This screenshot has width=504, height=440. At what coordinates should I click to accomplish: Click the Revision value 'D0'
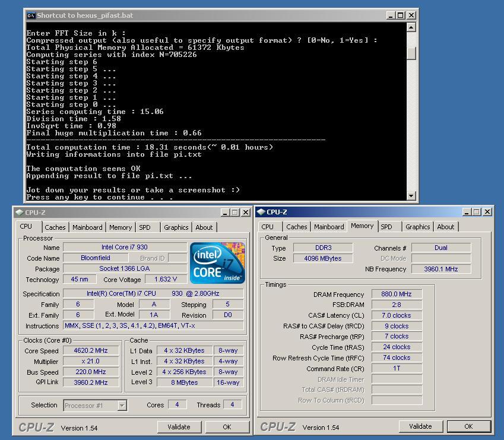point(228,315)
